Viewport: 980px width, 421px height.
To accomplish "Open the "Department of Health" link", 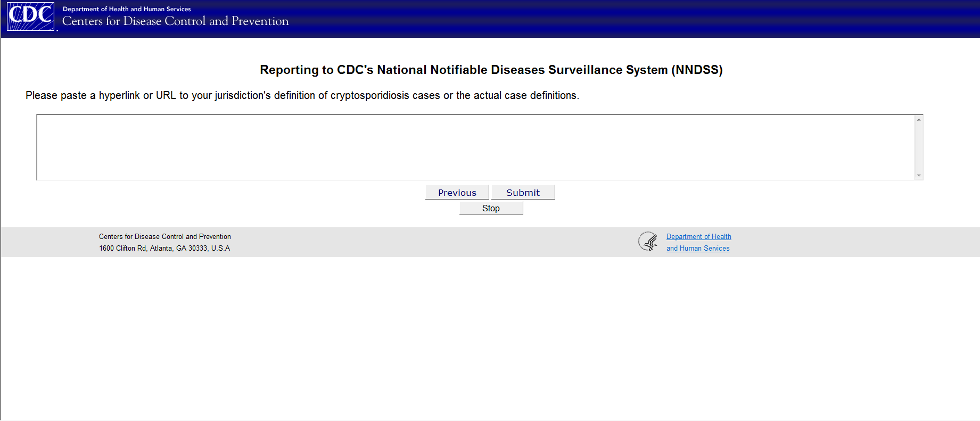I will click(x=698, y=237).
